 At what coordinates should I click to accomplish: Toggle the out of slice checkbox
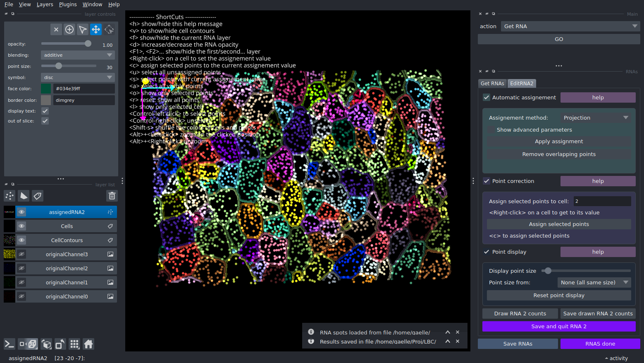point(45,121)
